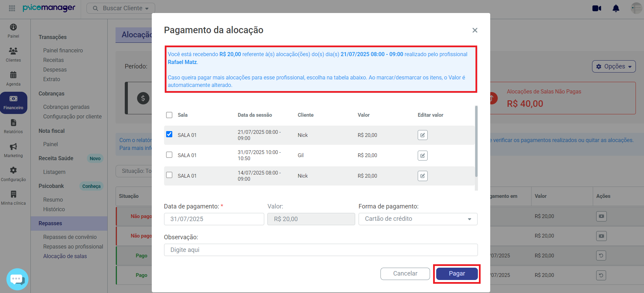This screenshot has height=293, width=644.
Task: Open Configuração por cliente
Action: (72, 116)
